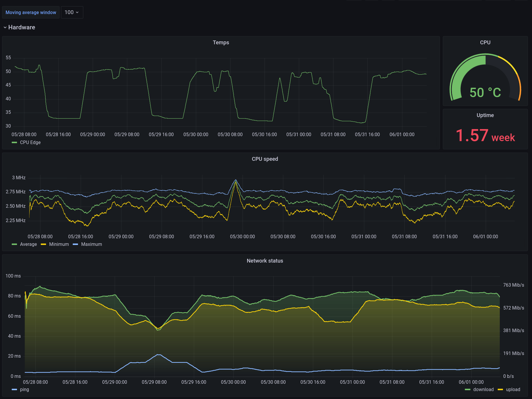Click the 1.57 week uptime value

tap(485, 136)
